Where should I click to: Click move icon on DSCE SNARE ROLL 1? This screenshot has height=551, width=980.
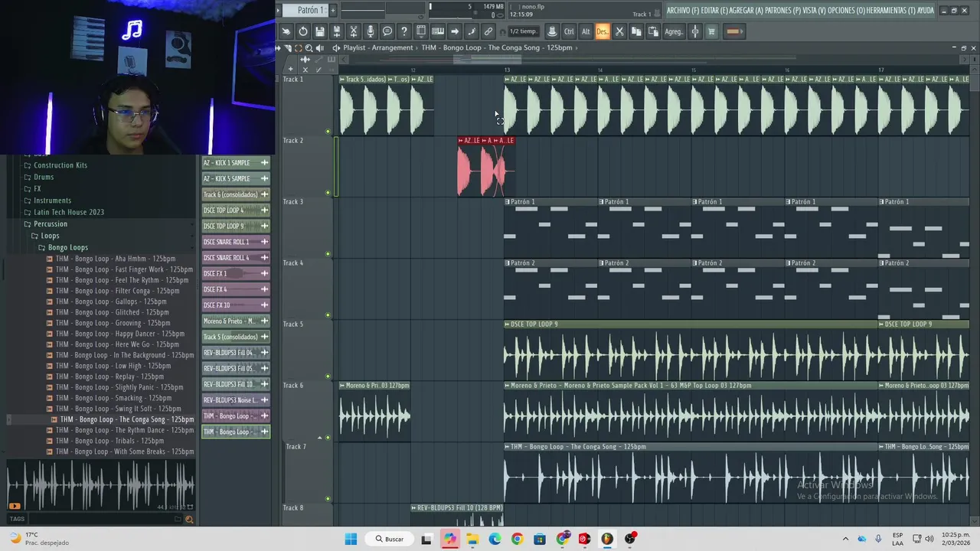264,242
